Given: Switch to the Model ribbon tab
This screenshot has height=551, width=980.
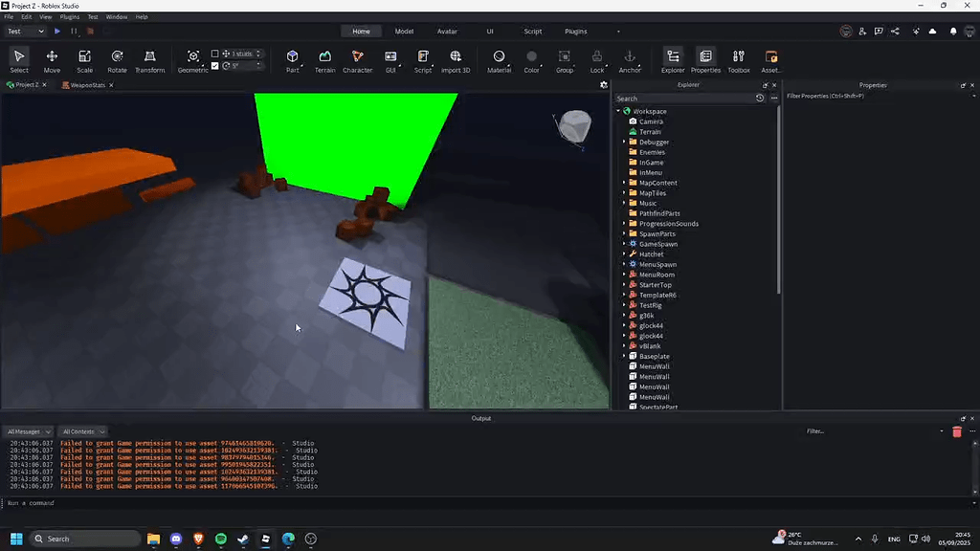Looking at the screenshot, I should tap(404, 31).
